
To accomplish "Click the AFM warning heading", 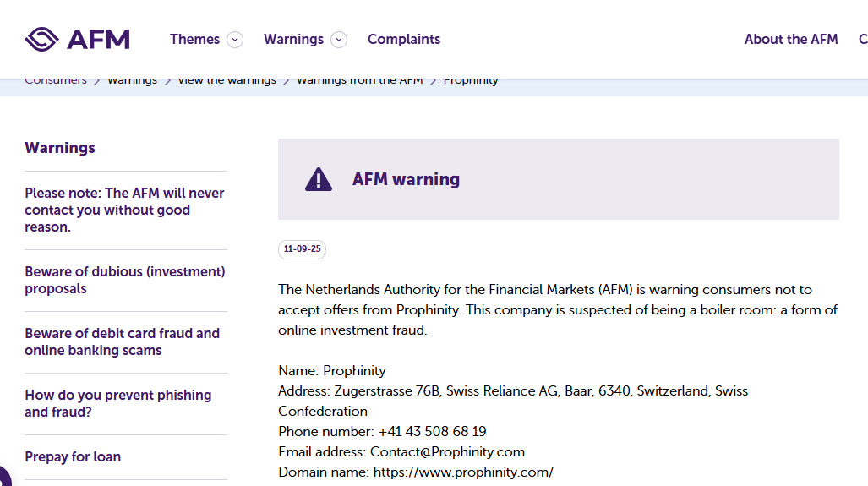I will 406,179.
